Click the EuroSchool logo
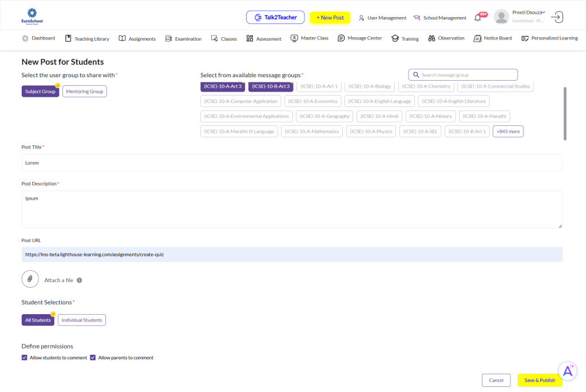This screenshot has height=392, width=586. tap(31, 16)
